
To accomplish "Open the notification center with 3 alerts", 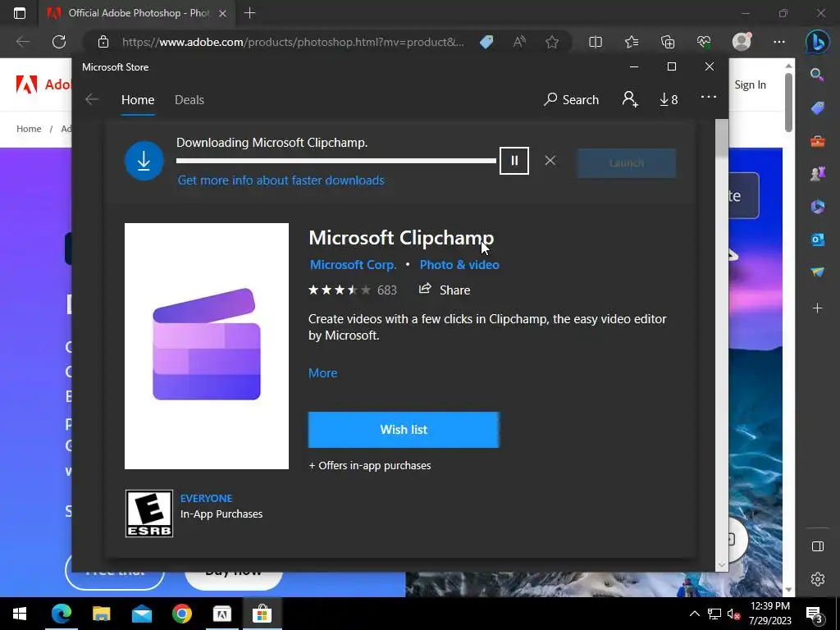I will coord(815,614).
